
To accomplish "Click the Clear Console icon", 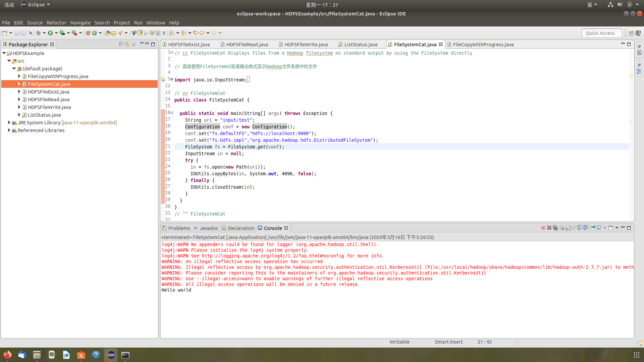I will (562, 228).
